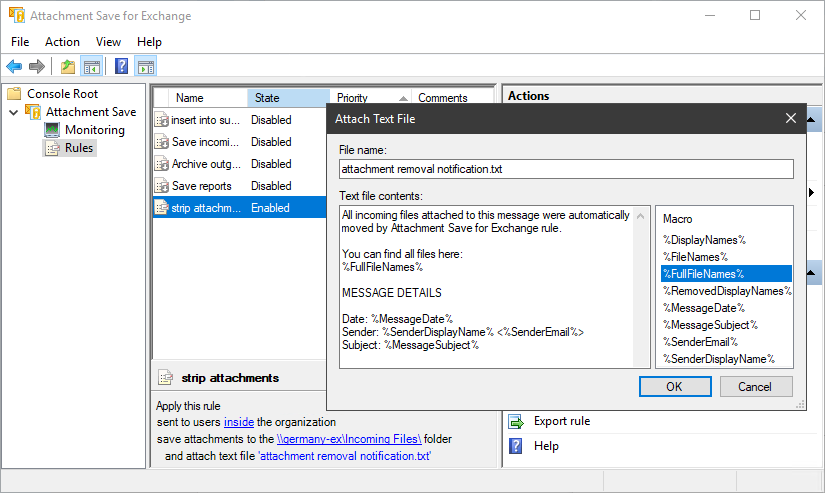Open the \\germany-ex\Incoming Files\ folder link

pyautogui.click(x=349, y=439)
